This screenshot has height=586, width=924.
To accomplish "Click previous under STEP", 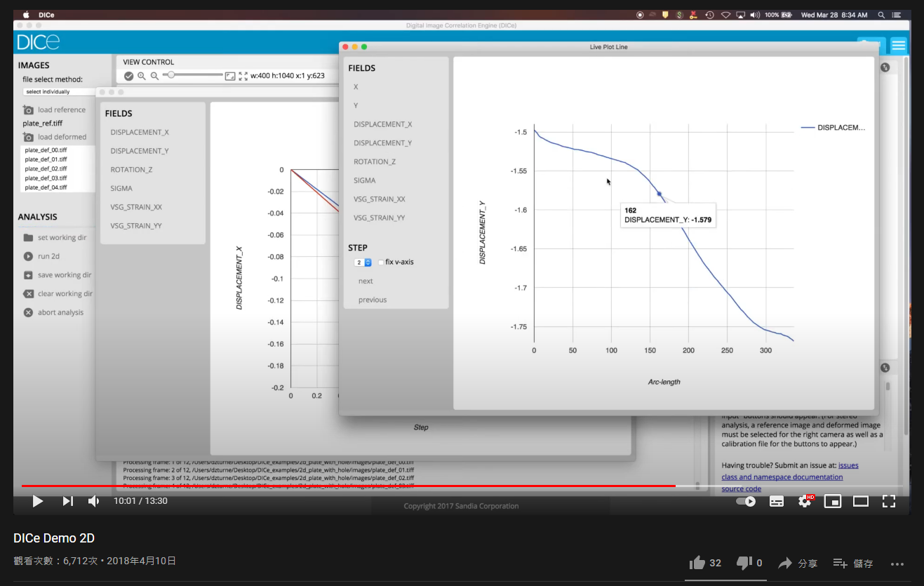I will coord(373,300).
